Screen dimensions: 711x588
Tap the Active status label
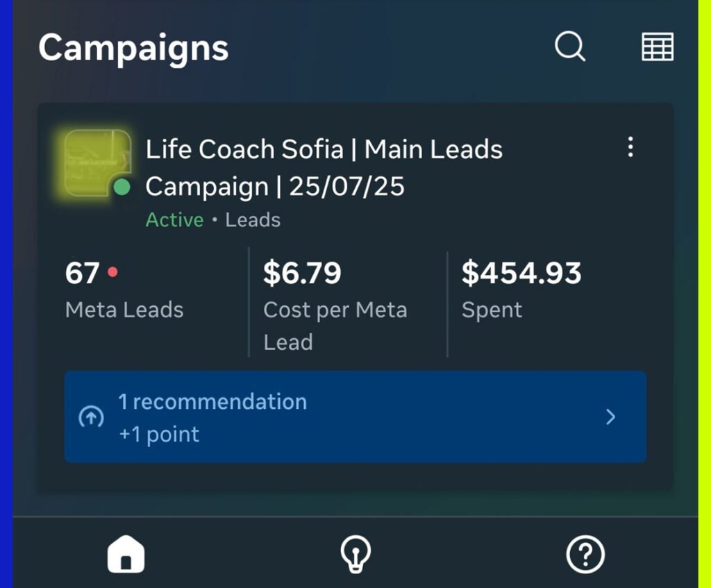[x=174, y=220]
